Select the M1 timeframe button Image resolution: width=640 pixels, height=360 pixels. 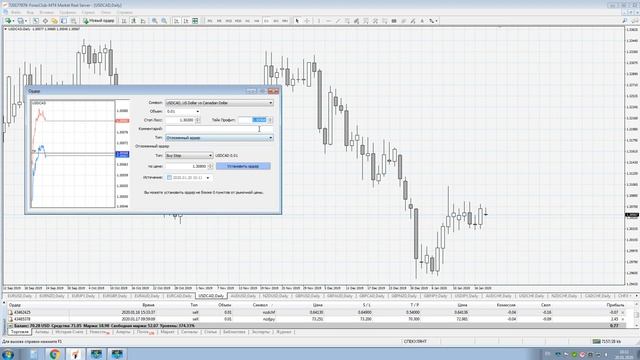coord(210,21)
